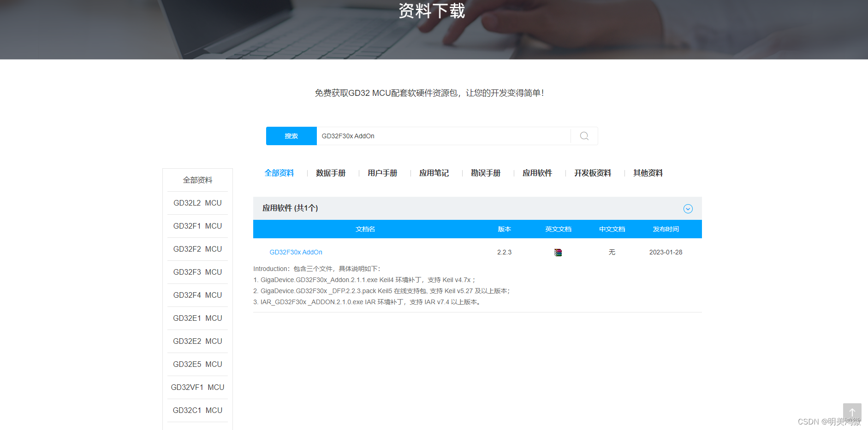The height and width of the screenshot is (430, 868).
Task: Click the IAR ADDON.2.1.0.exe description line
Action: [368, 302]
